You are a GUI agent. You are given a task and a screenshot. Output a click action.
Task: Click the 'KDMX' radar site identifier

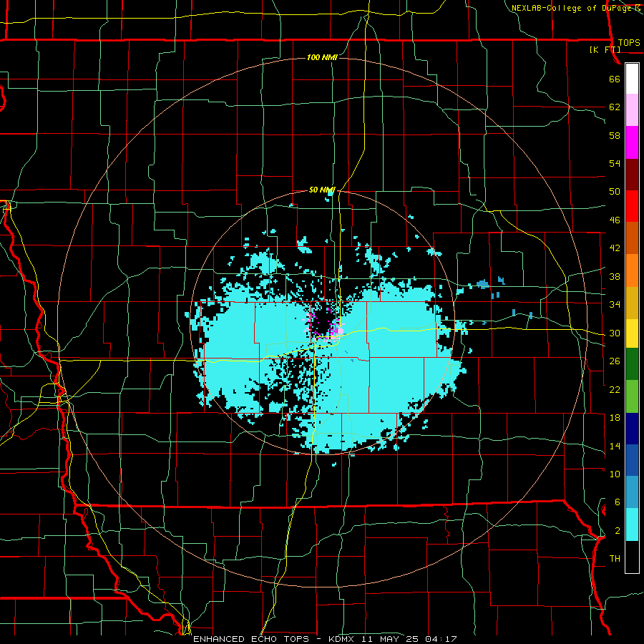pos(341,639)
